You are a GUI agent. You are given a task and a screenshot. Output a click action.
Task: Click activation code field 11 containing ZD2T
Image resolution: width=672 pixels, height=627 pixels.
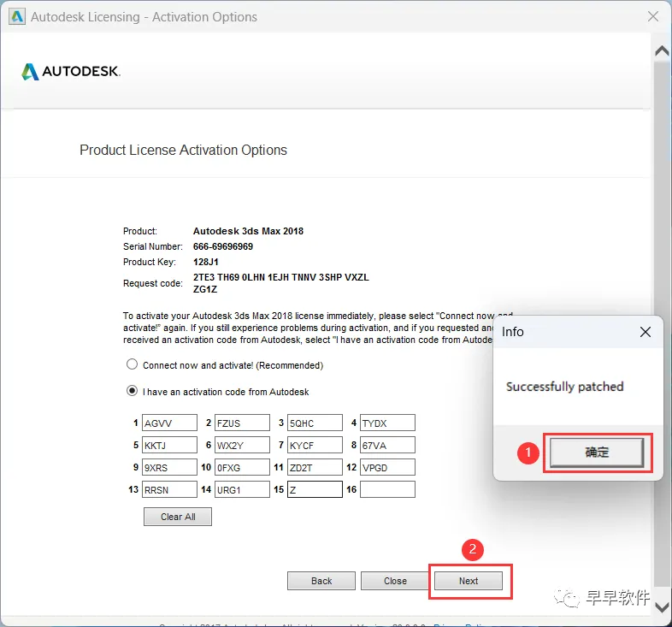(315, 467)
